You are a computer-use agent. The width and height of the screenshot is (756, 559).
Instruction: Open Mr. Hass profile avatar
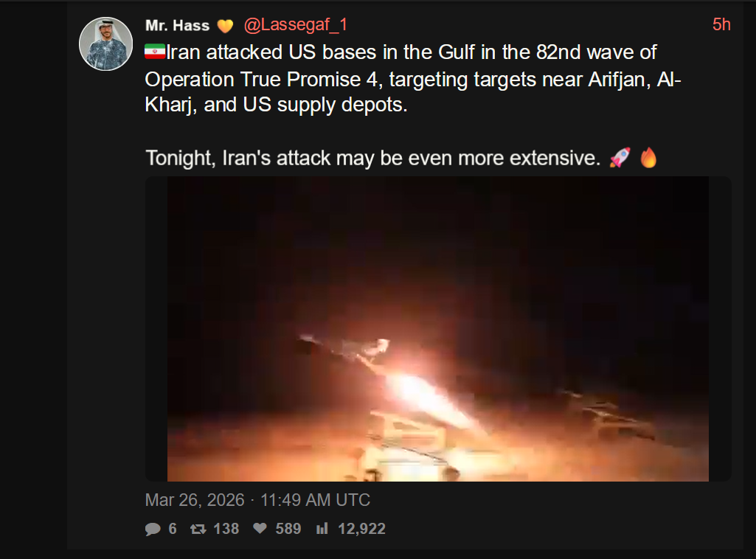point(105,44)
